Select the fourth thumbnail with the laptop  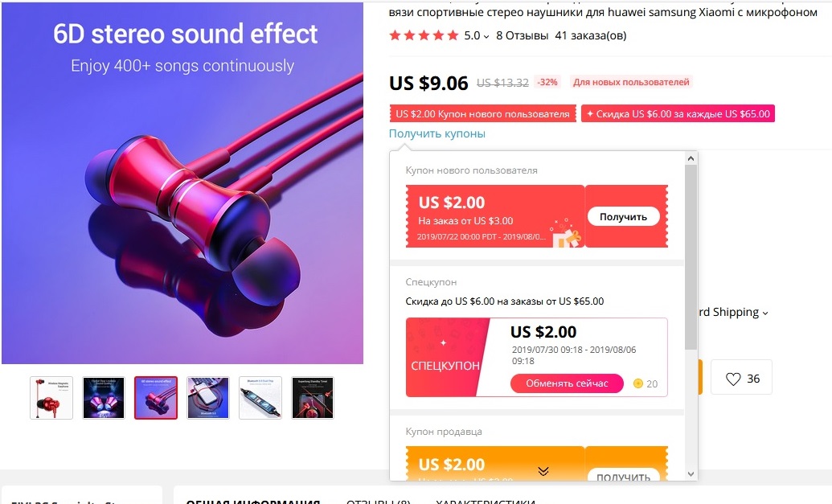click(208, 398)
